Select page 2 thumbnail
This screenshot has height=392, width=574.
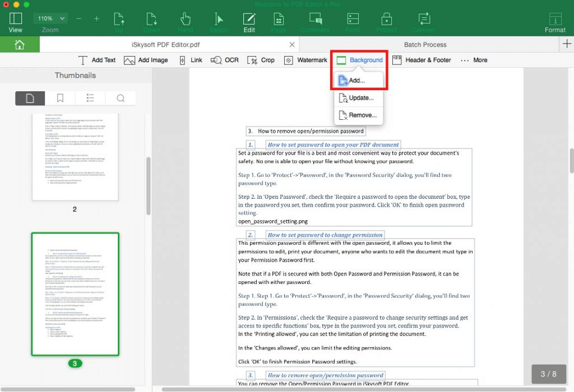click(x=75, y=157)
